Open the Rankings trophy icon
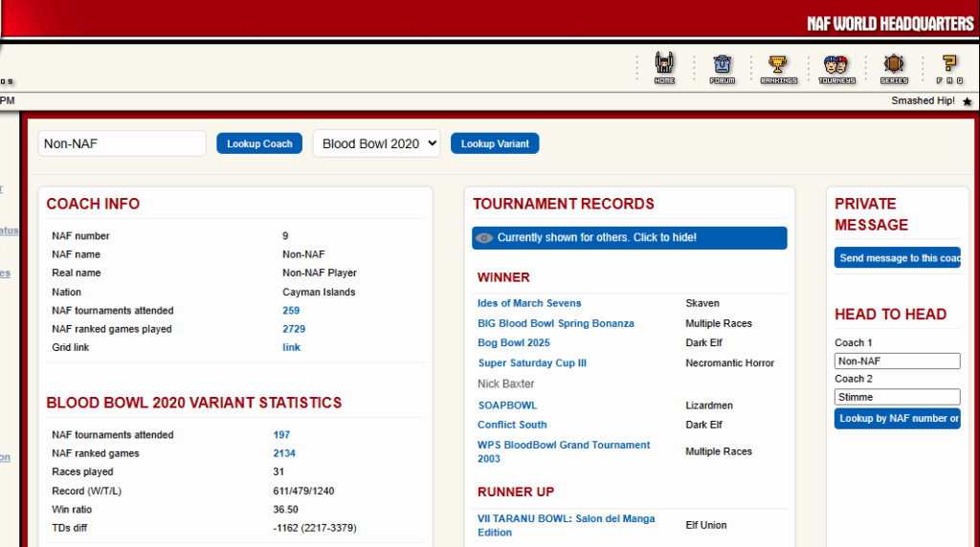This screenshot has width=980, height=547. pos(779,68)
